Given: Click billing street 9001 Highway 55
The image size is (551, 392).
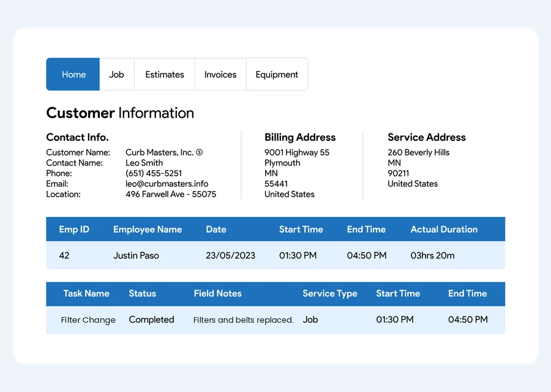Looking at the screenshot, I should [297, 153].
